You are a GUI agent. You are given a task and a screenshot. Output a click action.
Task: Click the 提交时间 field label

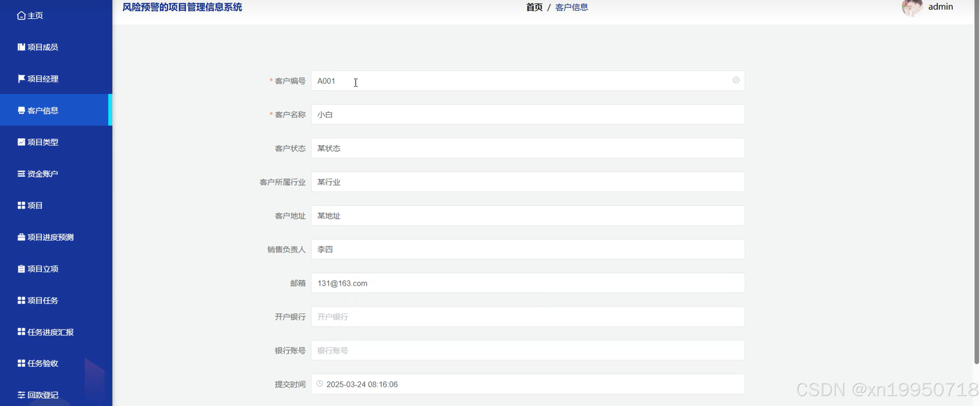290,384
